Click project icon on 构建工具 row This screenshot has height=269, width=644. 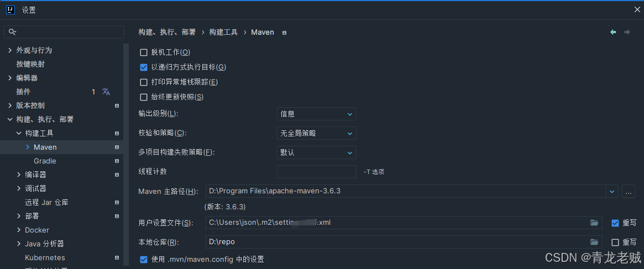point(117,134)
